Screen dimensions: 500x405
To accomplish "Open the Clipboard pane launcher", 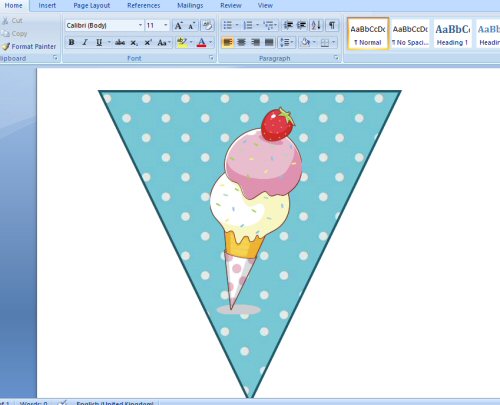I will pos(55,58).
